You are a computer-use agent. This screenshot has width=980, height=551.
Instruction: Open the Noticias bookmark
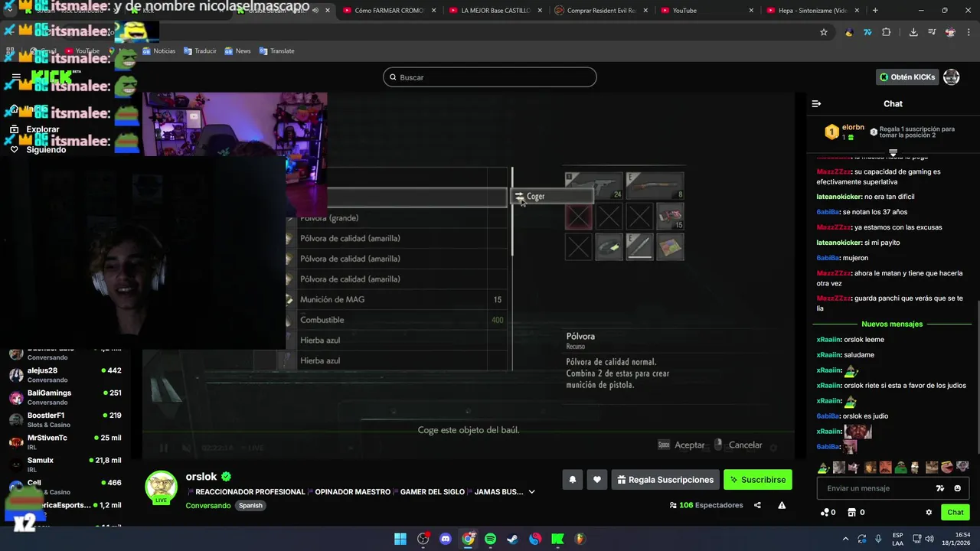pos(158,51)
